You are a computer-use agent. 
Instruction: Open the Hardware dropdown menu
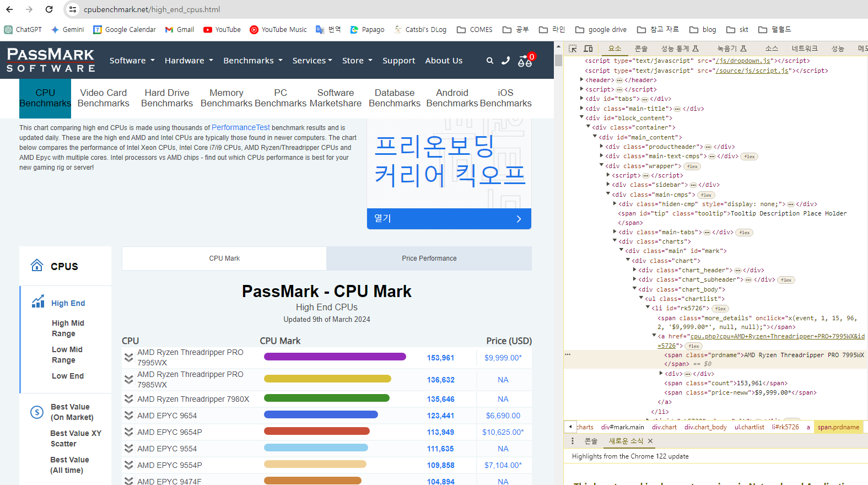point(188,61)
